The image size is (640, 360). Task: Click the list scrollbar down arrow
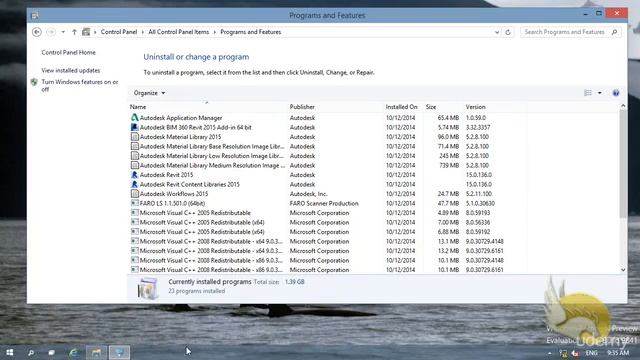pos(623,270)
